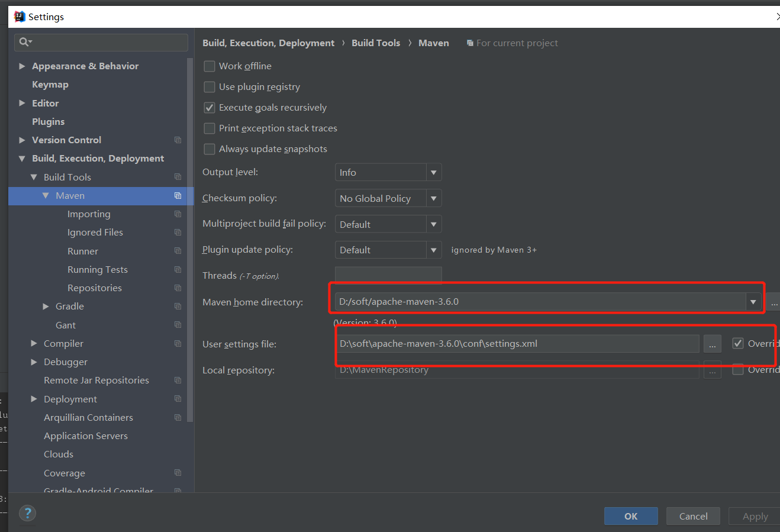Click the Threads input field
The height and width of the screenshot is (532, 780).
(x=388, y=275)
